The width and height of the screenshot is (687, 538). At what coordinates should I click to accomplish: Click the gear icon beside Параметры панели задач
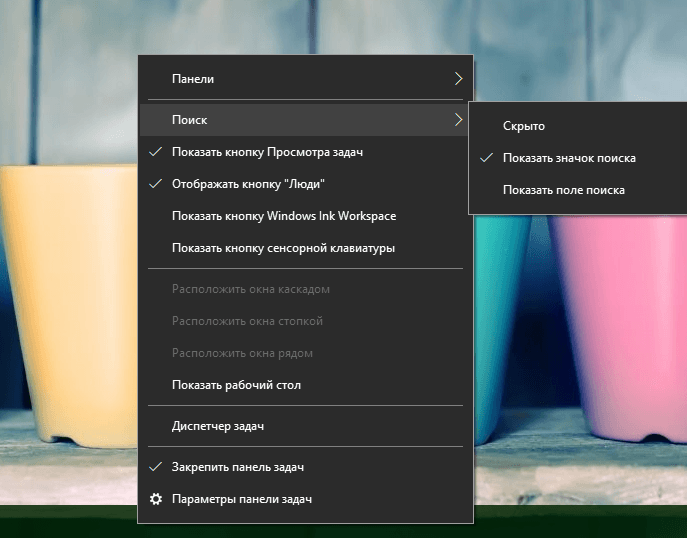(x=156, y=499)
